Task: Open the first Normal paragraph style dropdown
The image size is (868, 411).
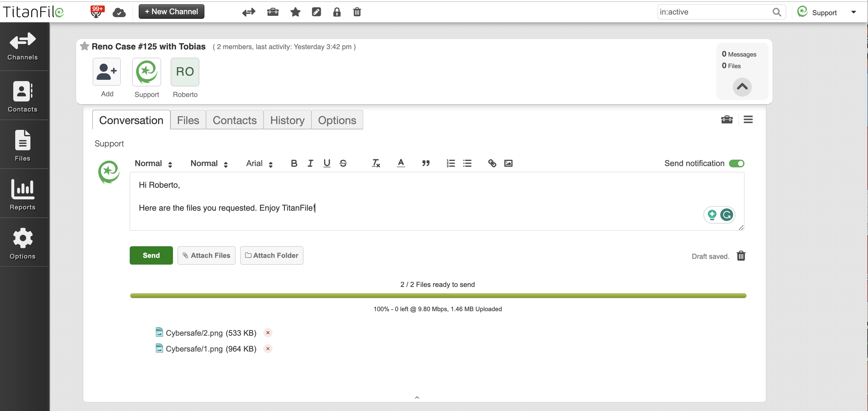Action: tap(152, 163)
